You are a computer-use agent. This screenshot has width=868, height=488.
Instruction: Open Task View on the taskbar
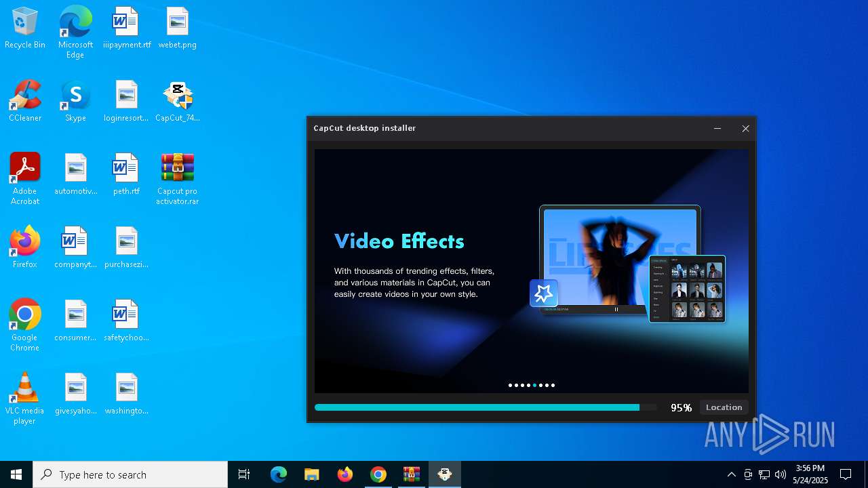(244, 474)
